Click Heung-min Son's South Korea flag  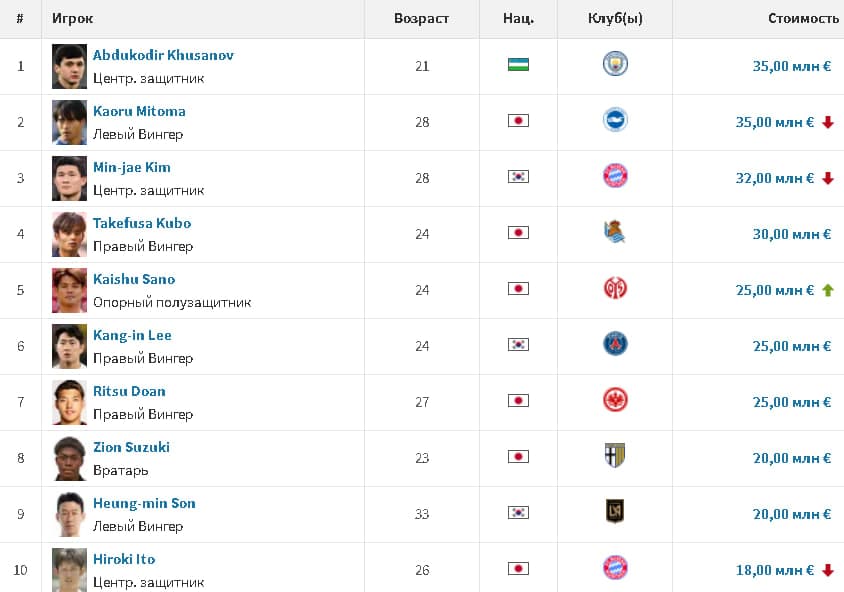(x=518, y=512)
